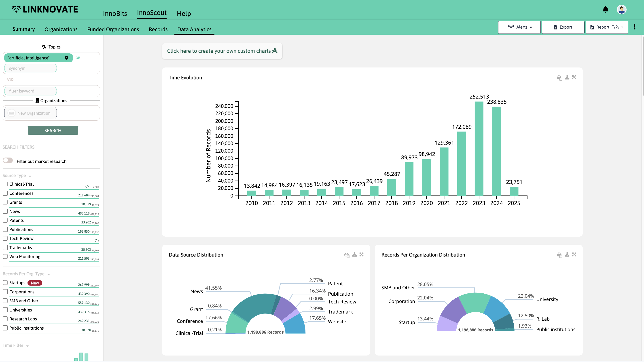
Task: Open the Alerts dropdown
Action: point(519,27)
